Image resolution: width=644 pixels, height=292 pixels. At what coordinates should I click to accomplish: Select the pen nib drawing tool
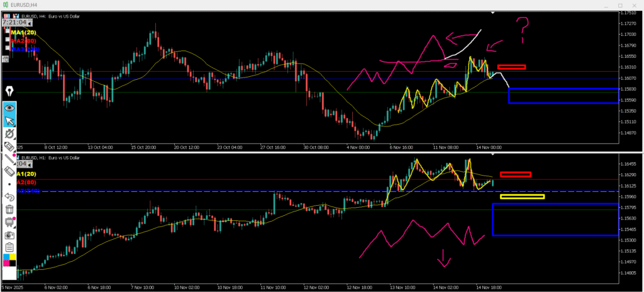(9, 91)
